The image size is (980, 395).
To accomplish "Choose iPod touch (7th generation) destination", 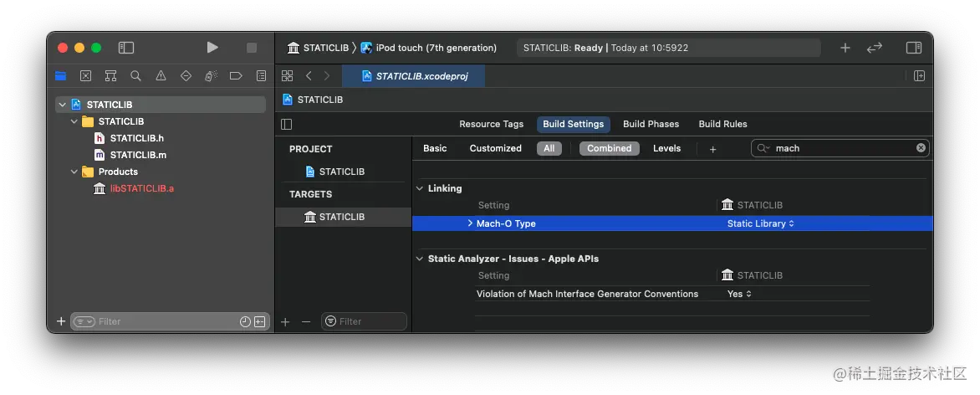I will pyautogui.click(x=429, y=48).
